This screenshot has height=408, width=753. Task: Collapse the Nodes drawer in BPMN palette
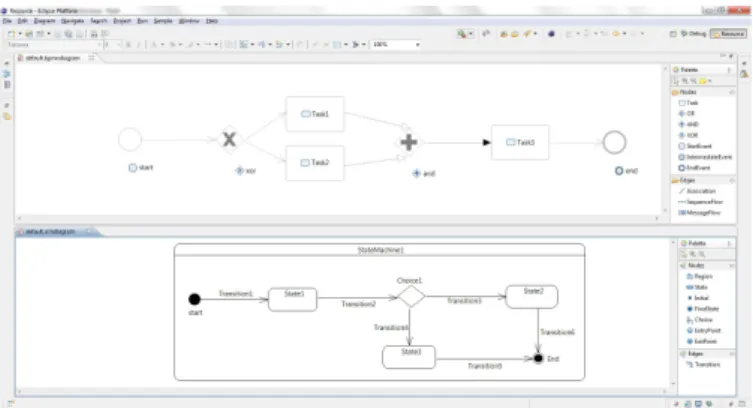pos(732,92)
